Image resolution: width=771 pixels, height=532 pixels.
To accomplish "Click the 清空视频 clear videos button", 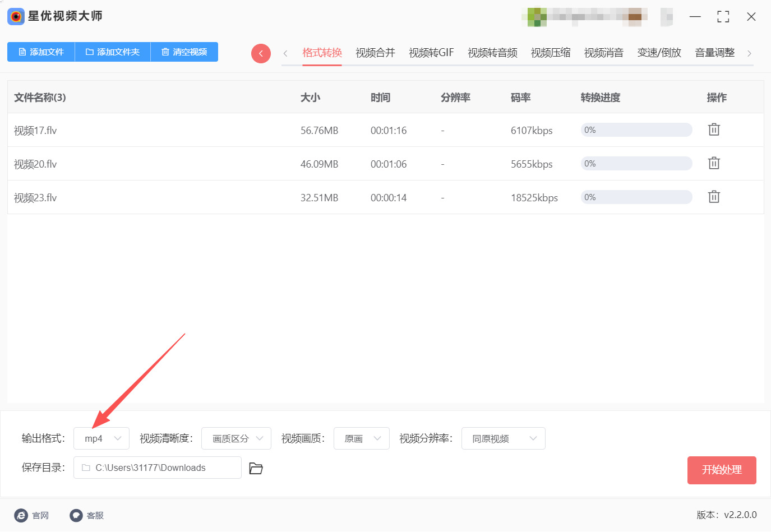I will tap(184, 52).
